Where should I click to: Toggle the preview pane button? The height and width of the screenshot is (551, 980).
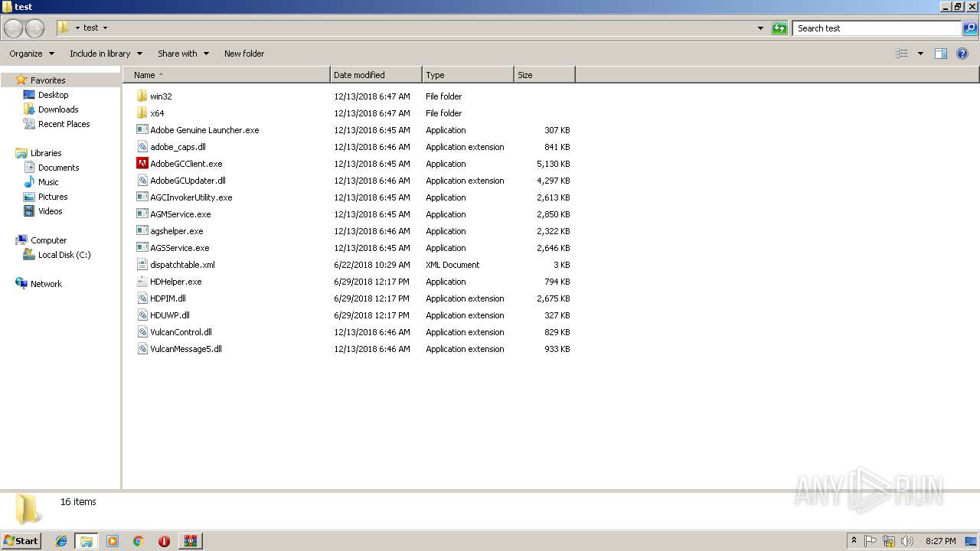click(941, 54)
